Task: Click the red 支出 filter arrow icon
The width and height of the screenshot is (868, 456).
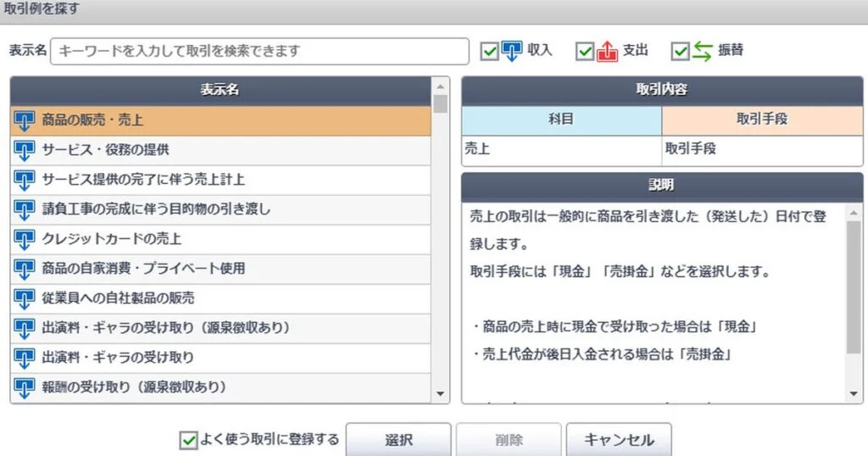Action: pos(607,51)
